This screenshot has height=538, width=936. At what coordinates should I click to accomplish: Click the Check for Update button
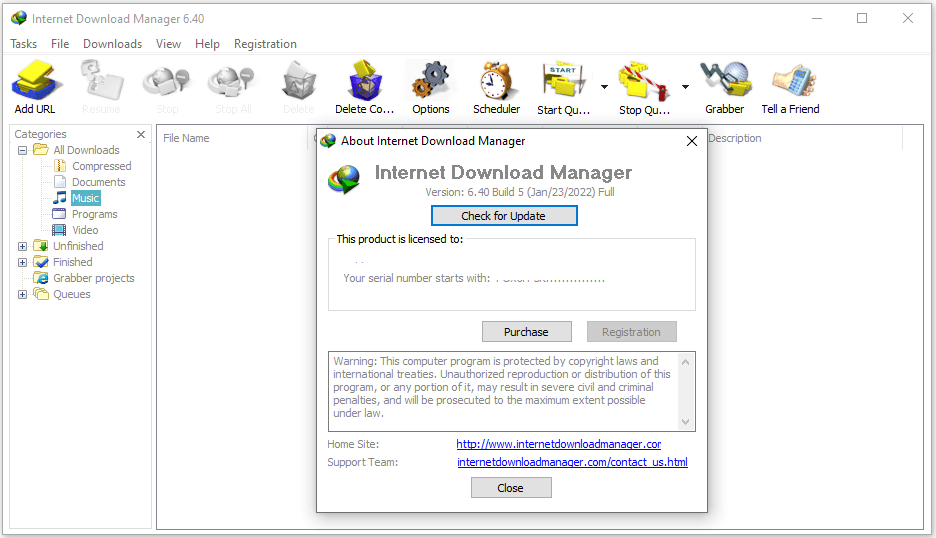point(504,216)
